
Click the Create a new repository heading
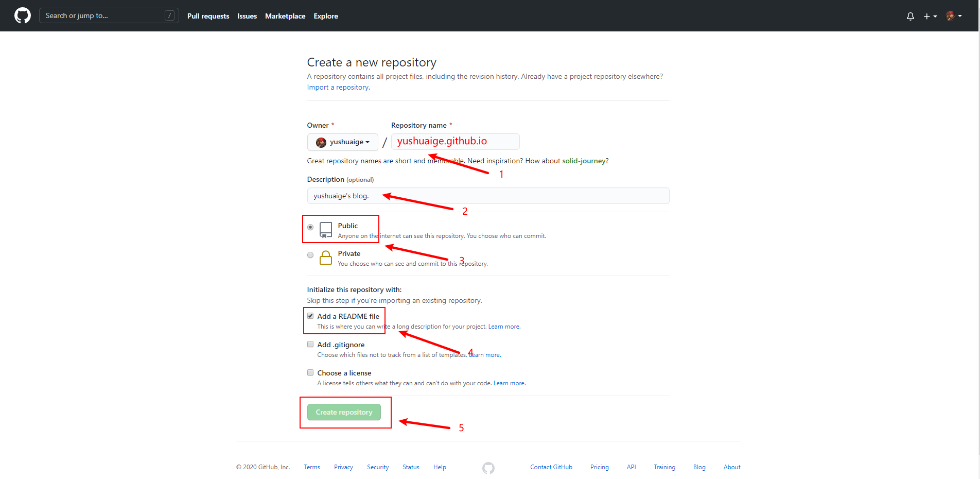[x=372, y=62]
